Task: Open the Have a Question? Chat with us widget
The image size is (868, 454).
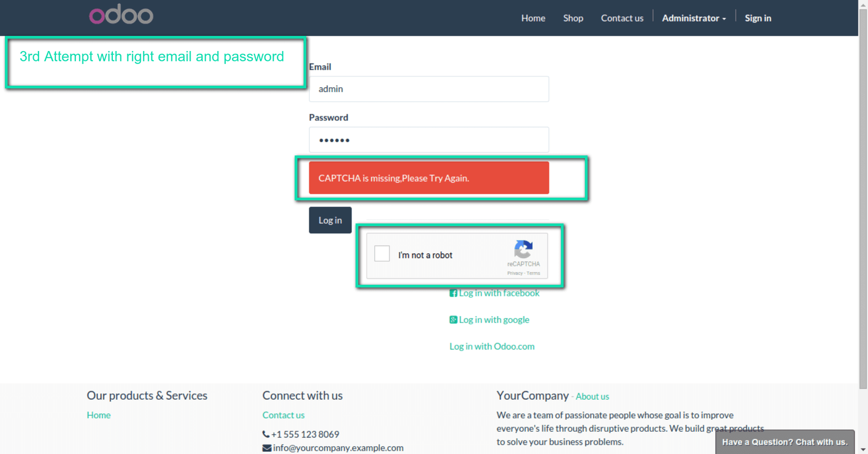Action: point(784,442)
